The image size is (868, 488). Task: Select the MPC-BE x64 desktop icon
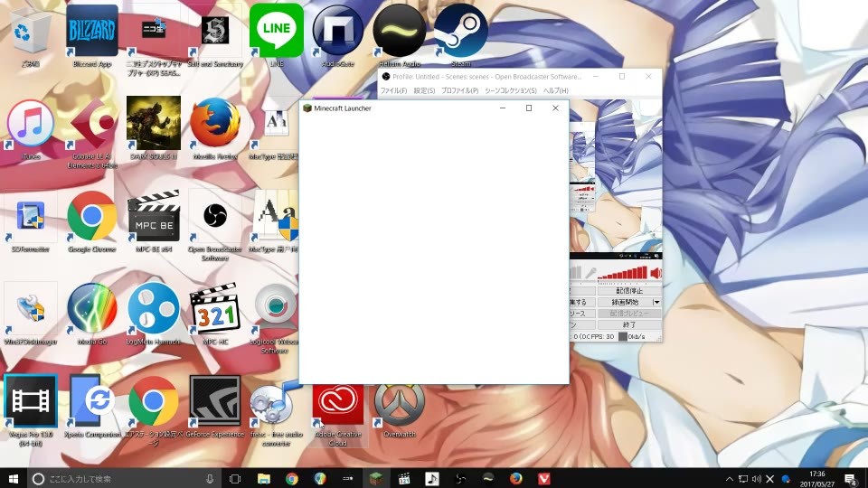pos(154,221)
